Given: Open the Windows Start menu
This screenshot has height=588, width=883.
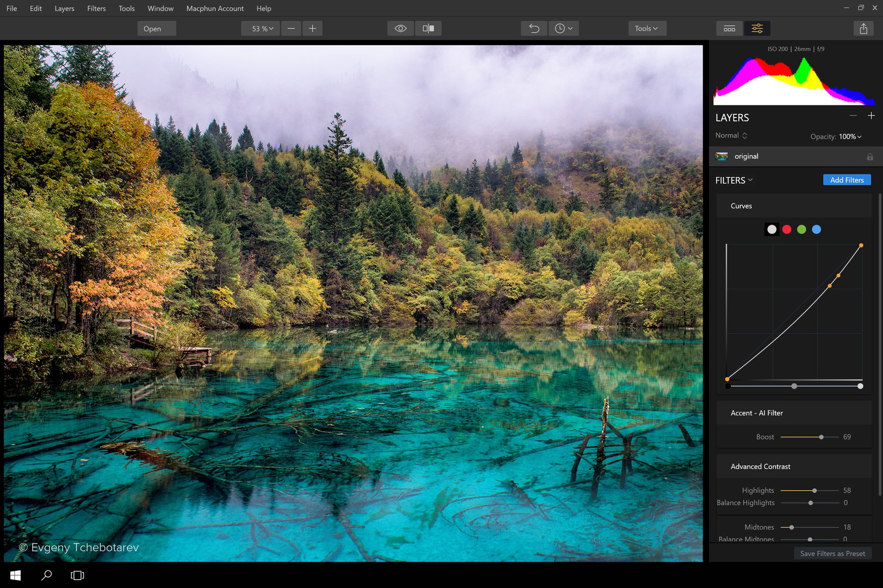Looking at the screenshot, I should [x=15, y=575].
